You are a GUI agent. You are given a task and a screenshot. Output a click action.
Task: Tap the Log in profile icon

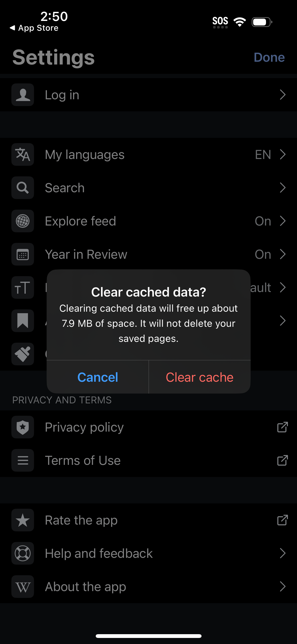(x=22, y=95)
